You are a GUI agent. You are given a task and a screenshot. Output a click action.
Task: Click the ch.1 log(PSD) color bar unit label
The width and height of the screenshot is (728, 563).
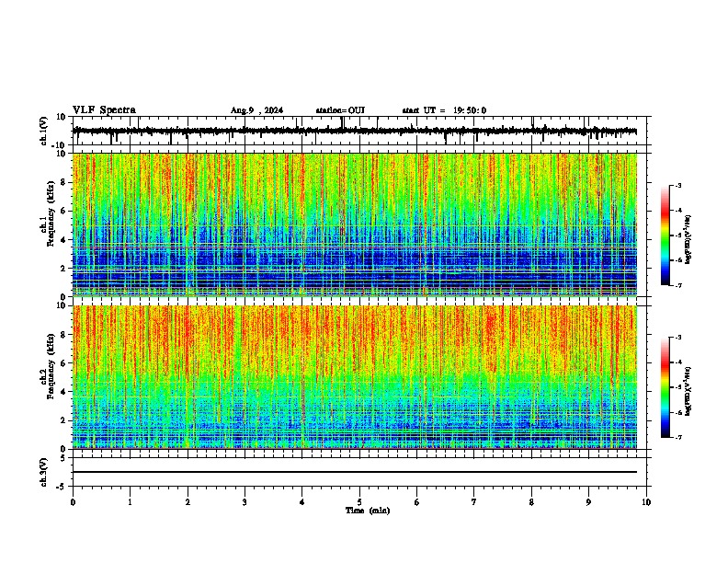click(x=688, y=239)
